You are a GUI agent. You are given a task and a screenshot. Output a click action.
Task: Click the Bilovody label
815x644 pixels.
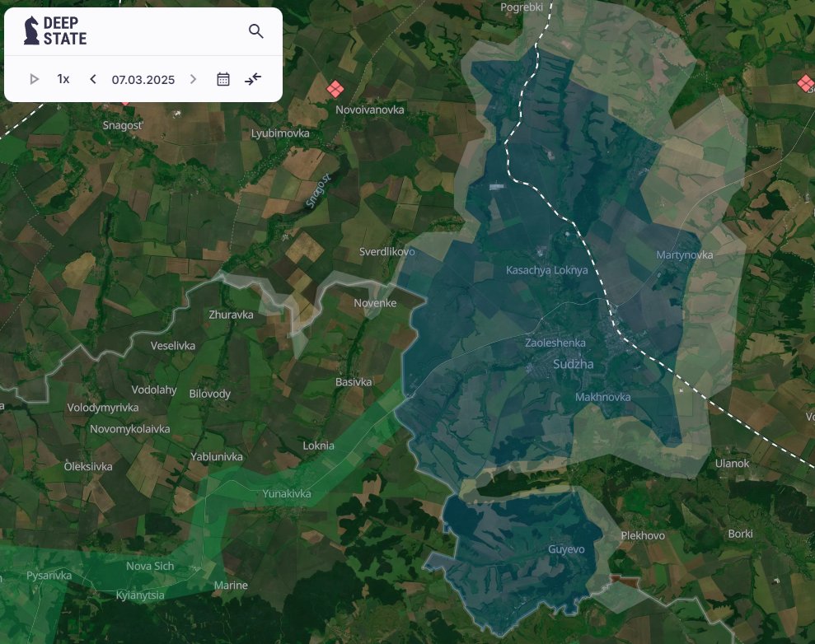(x=209, y=394)
